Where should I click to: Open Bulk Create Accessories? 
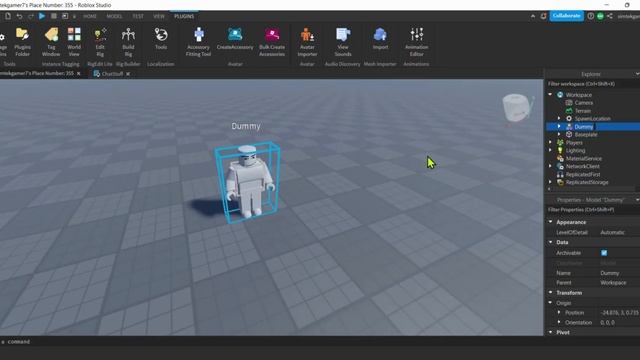272,42
